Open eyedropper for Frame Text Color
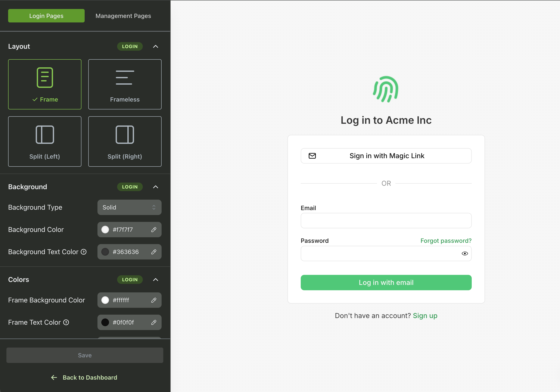 pyautogui.click(x=154, y=322)
